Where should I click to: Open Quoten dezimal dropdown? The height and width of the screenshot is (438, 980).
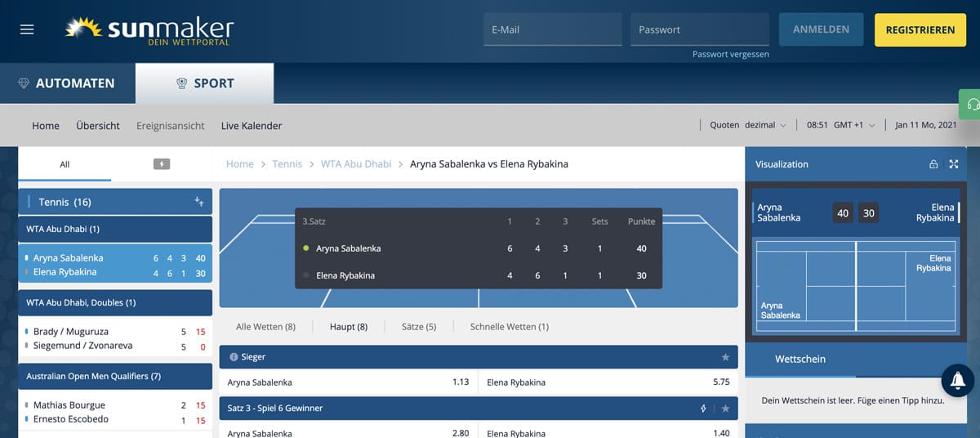(748, 125)
